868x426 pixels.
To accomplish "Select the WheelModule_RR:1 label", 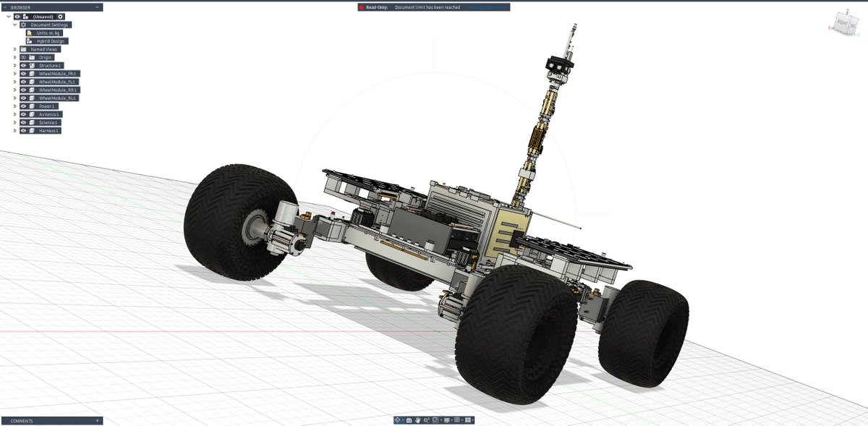I will tap(58, 90).
